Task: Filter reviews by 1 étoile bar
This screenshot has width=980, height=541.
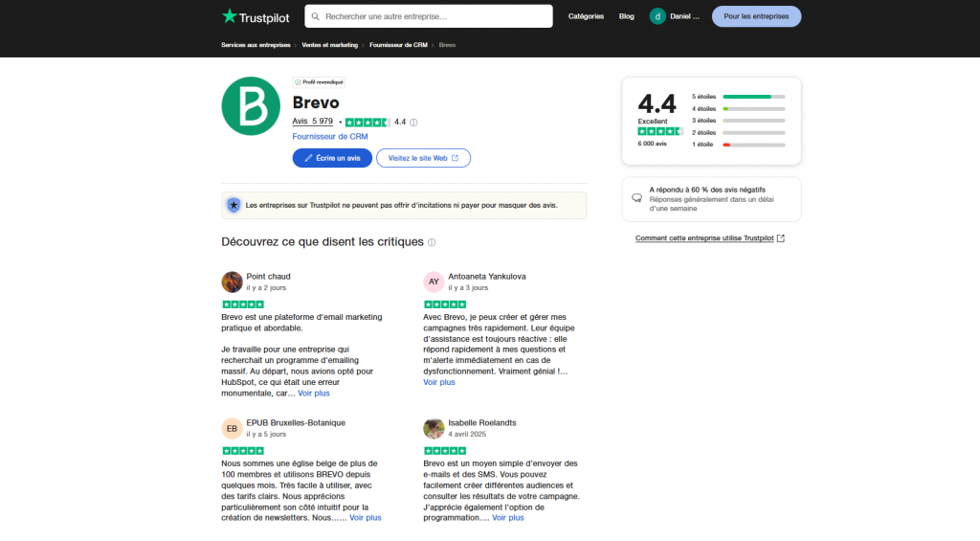Action: coord(754,145)
